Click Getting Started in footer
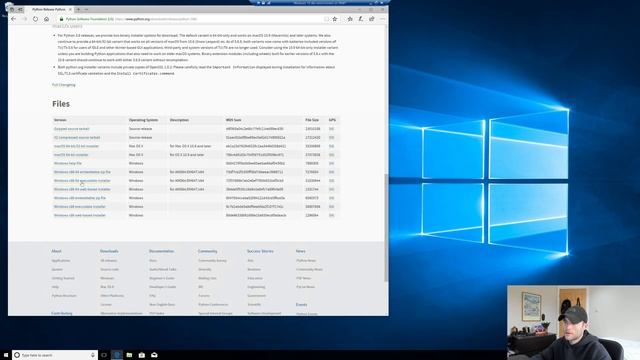 click(63, 278)
